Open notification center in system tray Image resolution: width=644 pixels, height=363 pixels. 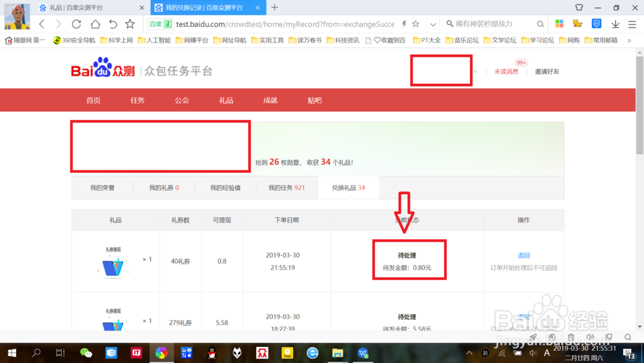(x=629, y=353)
